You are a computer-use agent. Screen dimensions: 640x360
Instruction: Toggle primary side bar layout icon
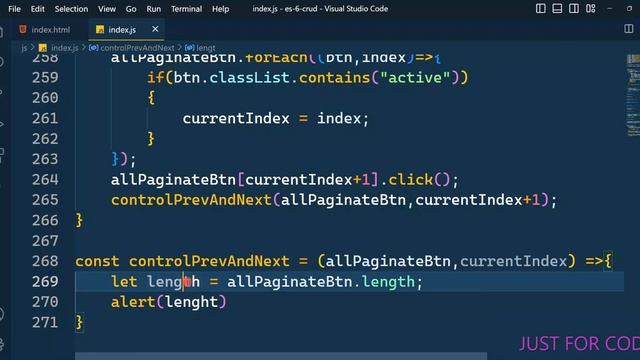tap(540, 8)
